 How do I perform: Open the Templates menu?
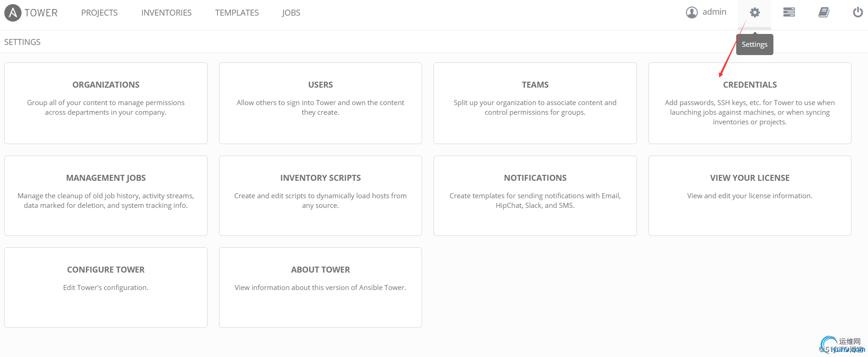pyautogui.click(x=237, y=13)
